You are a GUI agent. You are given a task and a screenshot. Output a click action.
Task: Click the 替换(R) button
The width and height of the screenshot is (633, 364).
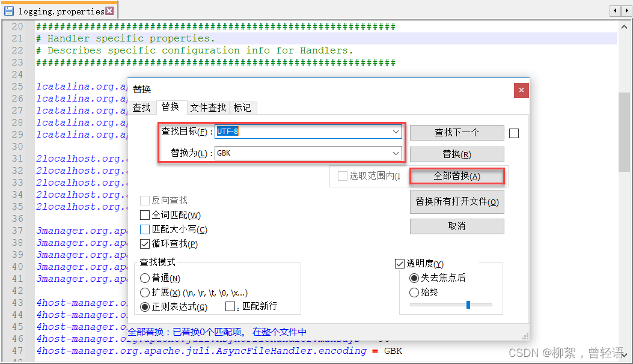coord(457,154)
